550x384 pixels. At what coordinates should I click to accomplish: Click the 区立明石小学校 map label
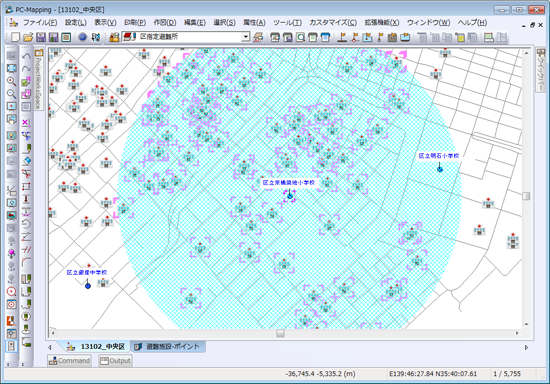(439, 156)
